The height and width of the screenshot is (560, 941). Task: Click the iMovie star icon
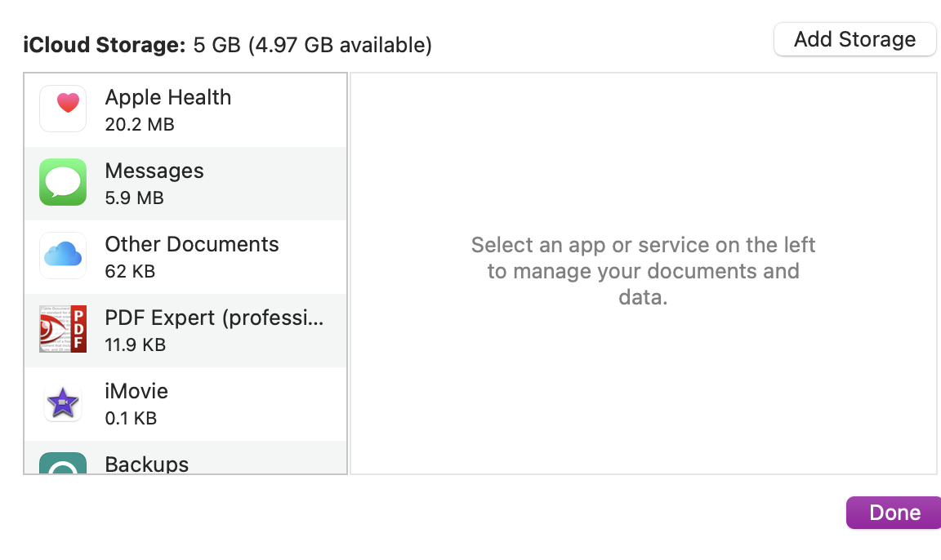coord(63,402)
